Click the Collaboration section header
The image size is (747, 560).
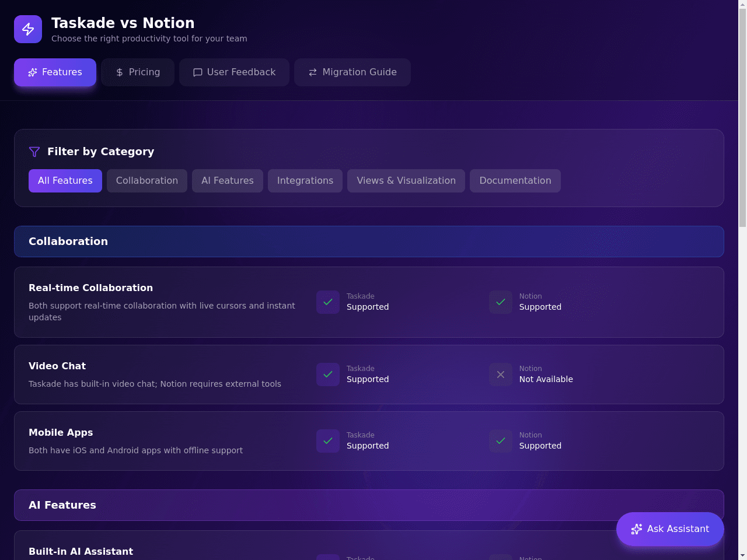pyautogui.click(x=369, y=242)
